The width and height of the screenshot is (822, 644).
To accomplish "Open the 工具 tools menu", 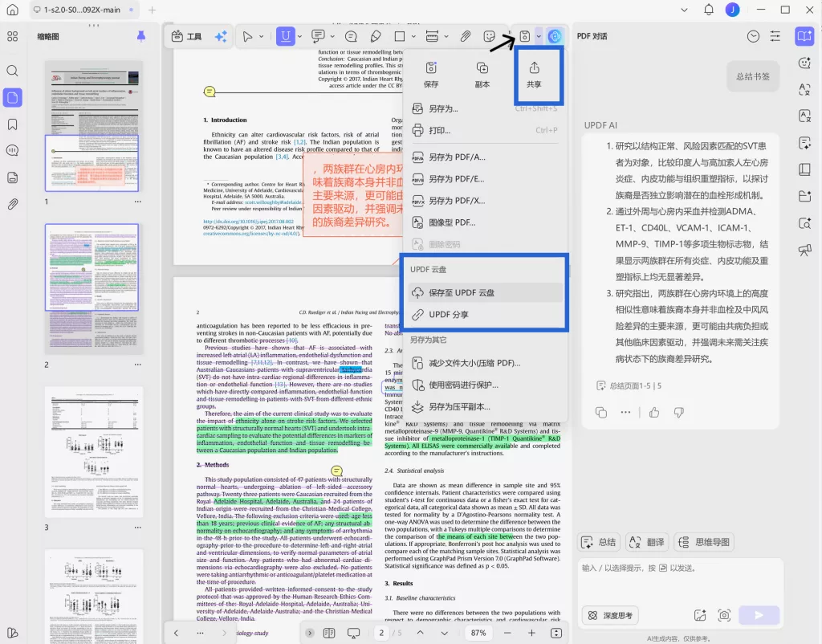I will (186, 36).
